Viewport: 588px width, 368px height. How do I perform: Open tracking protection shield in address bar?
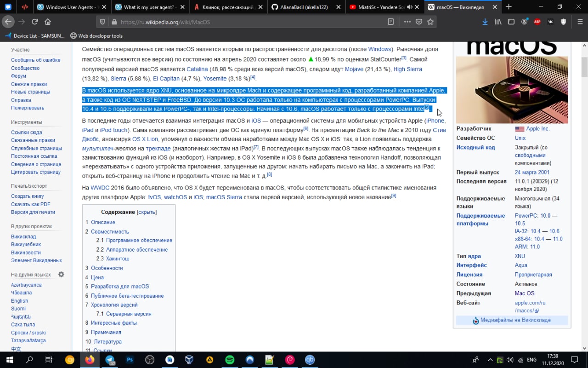pos(102,22)
